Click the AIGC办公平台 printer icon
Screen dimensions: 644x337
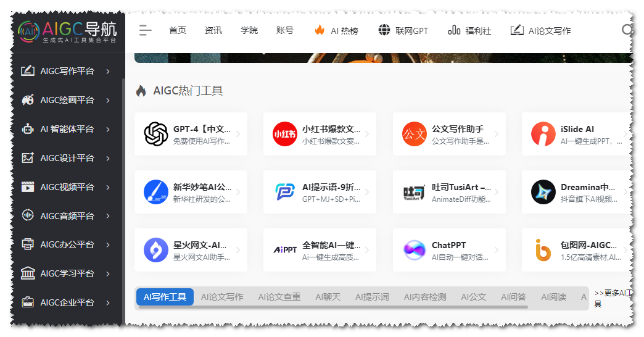28,244
